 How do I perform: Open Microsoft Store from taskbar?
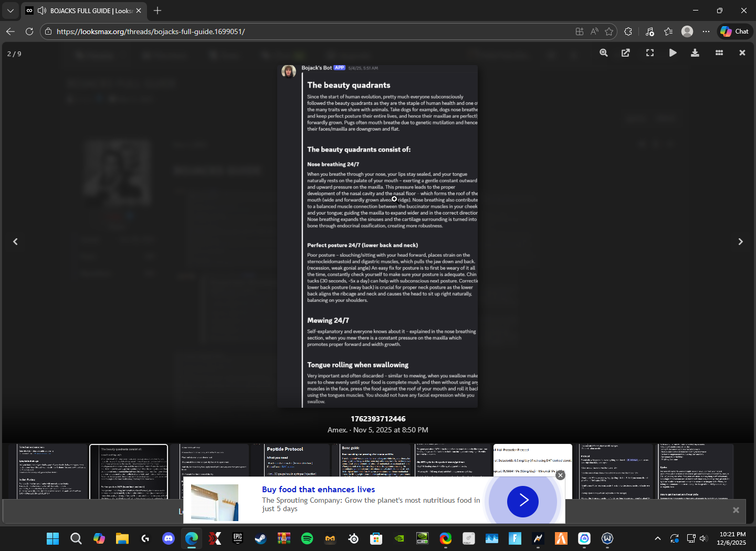click(376, 538)
